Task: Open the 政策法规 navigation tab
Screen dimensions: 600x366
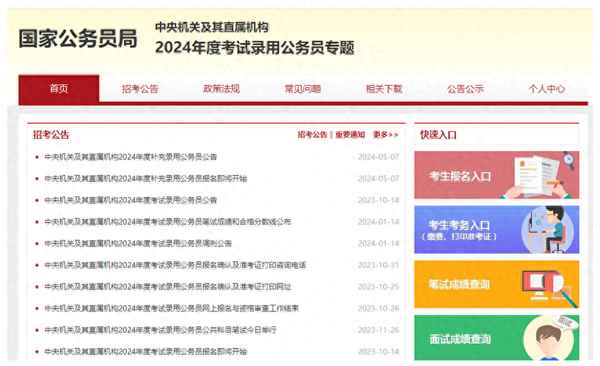Action: point(221,89)
